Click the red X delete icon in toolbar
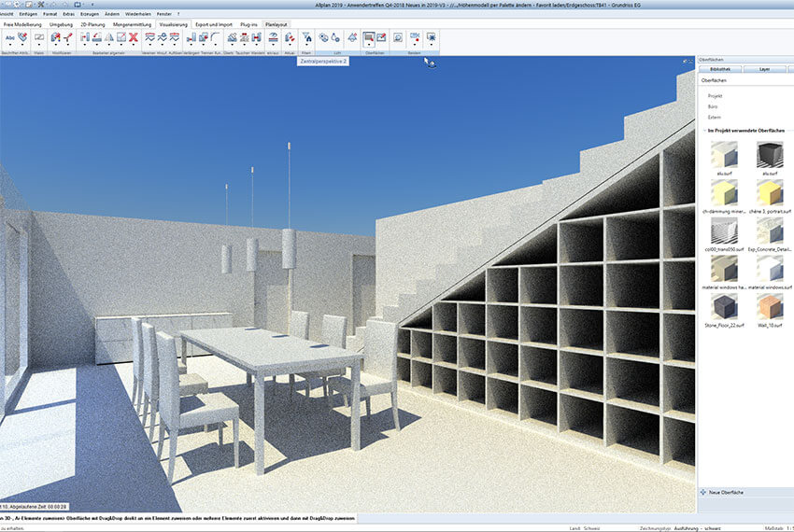Screen dimensions: 794x532 [x=134, y=38]
